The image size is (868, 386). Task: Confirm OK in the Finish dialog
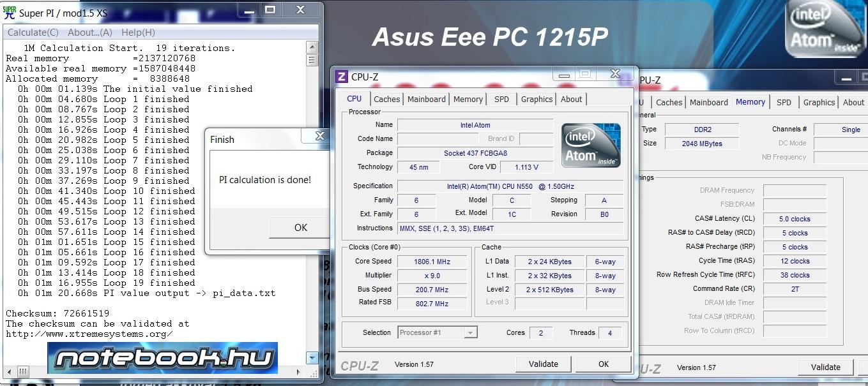pyautogui.click(x=301, y=227)
